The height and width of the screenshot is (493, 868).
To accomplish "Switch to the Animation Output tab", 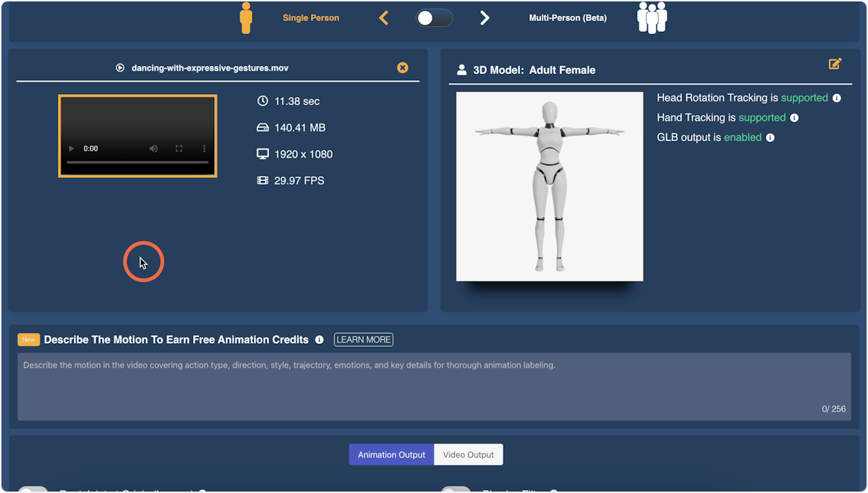I will point(391,455).
